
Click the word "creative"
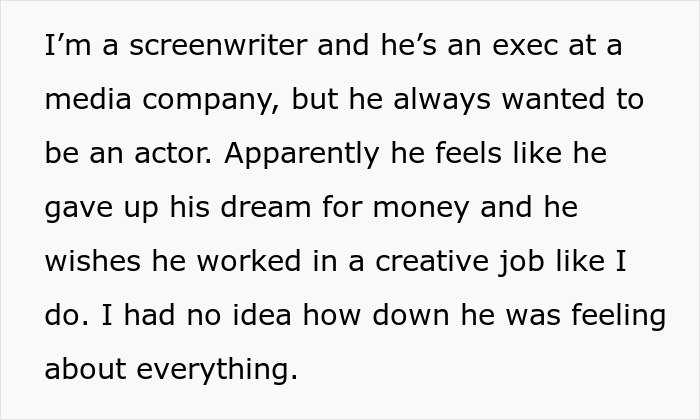click(432, 261)
